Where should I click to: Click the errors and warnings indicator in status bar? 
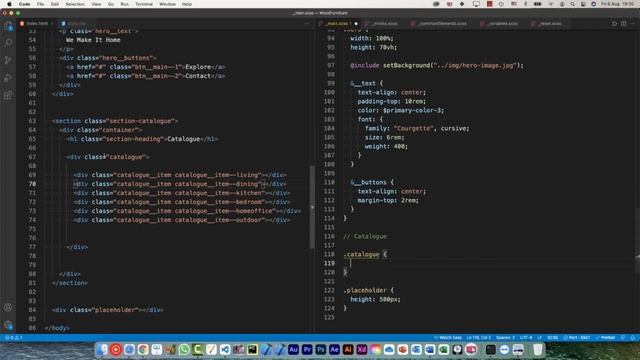tap(14, 338)
